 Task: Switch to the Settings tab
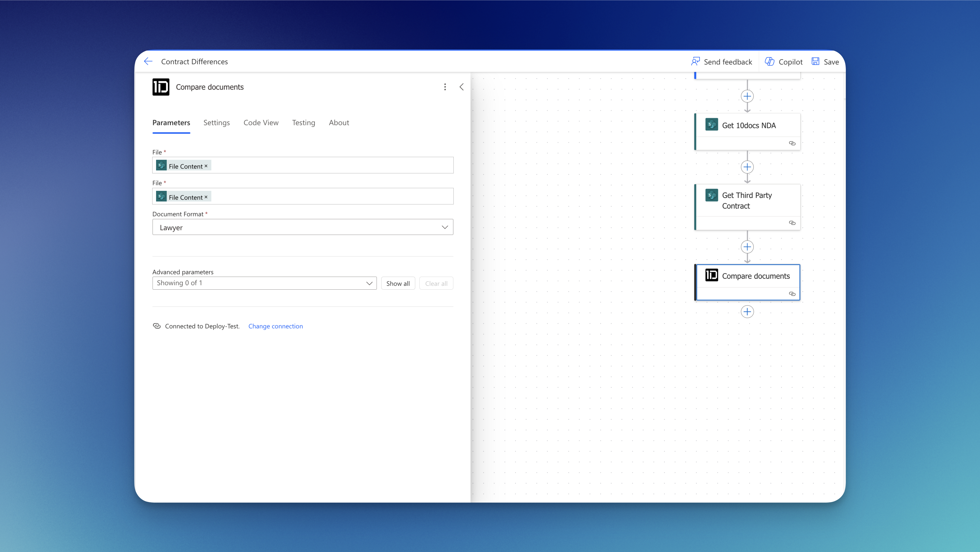click(x=216, y=122)
